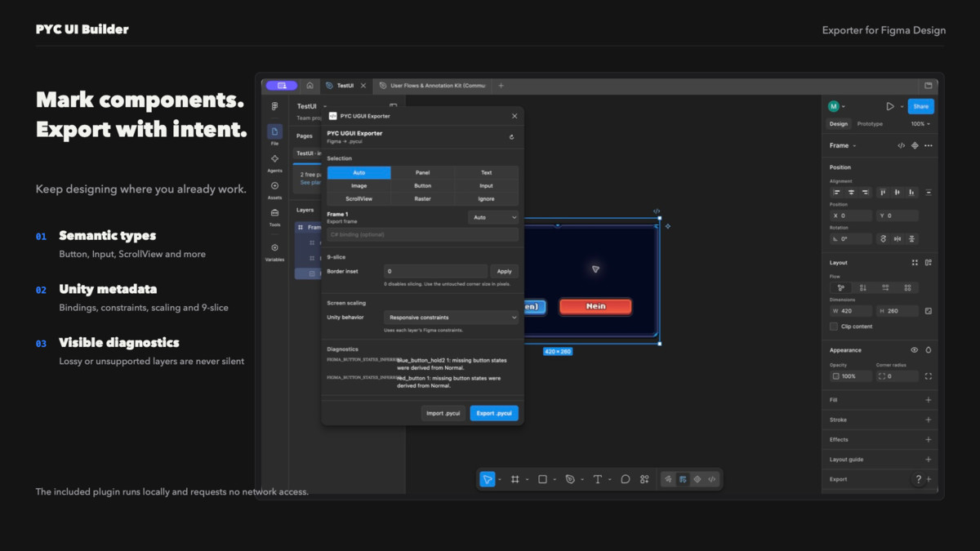Click the Opacity 100% field
980x551 pixels.
(849, 376)
